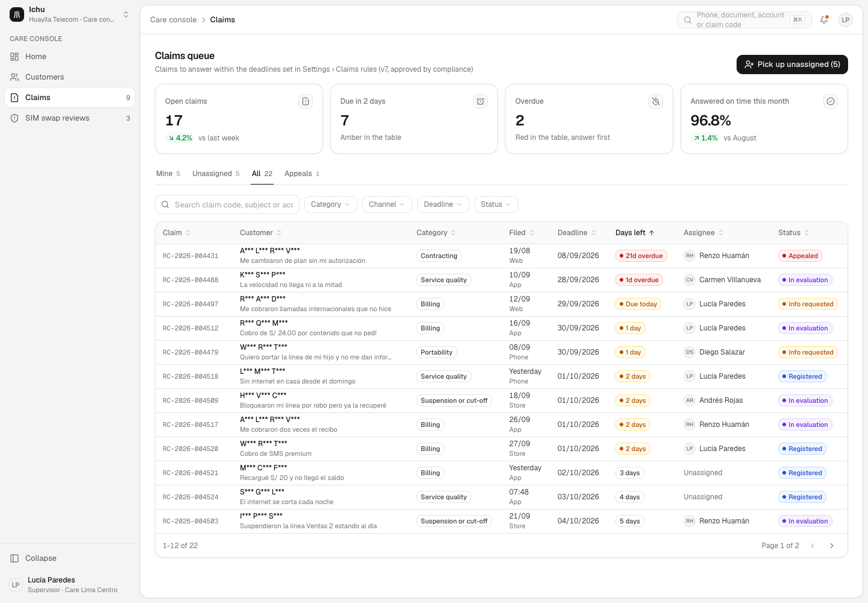Click the claim search input field
868x603 pixels.
227,204
